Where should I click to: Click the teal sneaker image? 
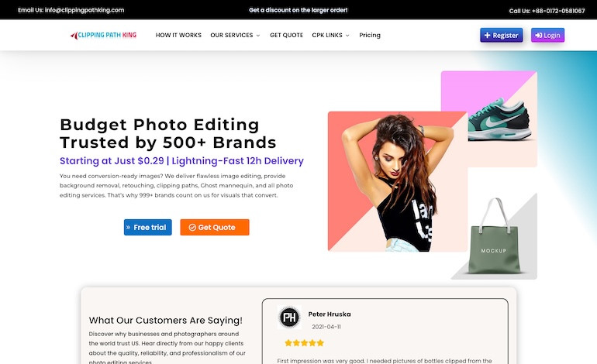(499, 119)
